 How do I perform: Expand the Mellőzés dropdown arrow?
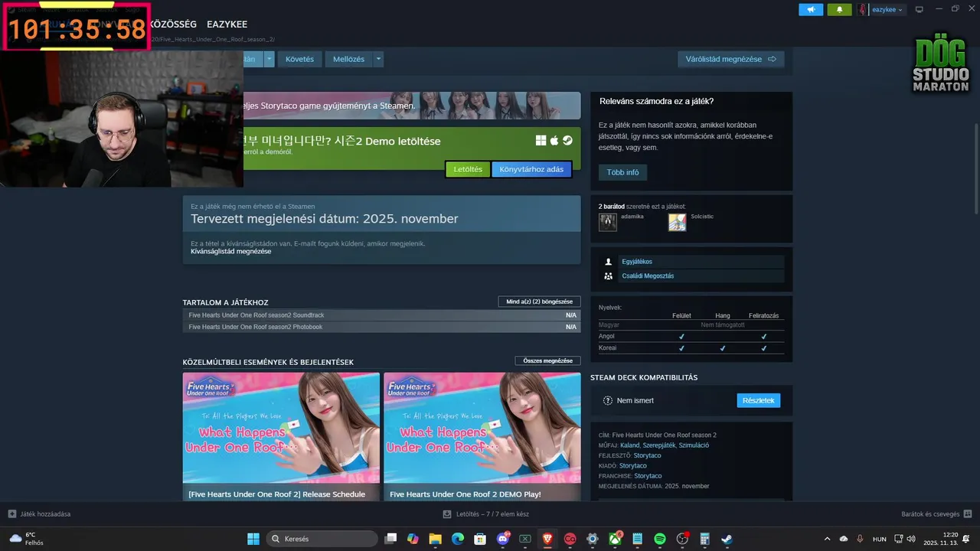(377, 59)
